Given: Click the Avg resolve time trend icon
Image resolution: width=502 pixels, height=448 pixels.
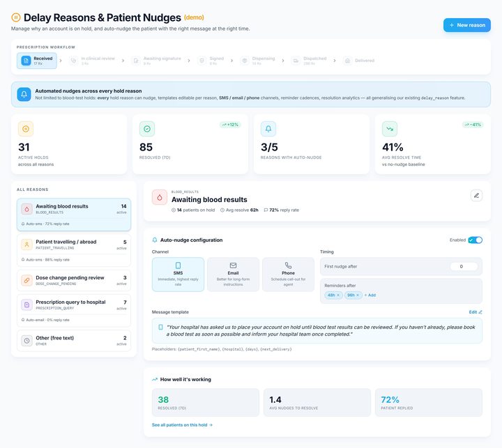Looking at the screenshot, I should click(390, 129).
